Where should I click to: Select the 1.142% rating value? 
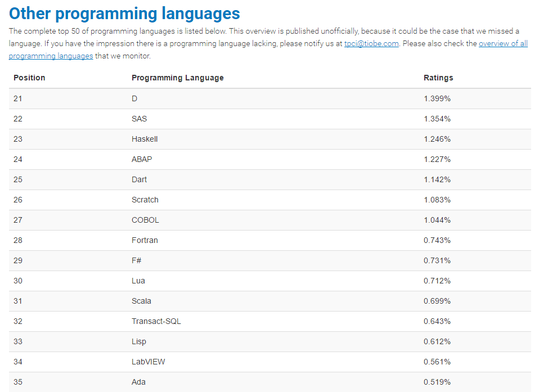[x=437, y=179]
